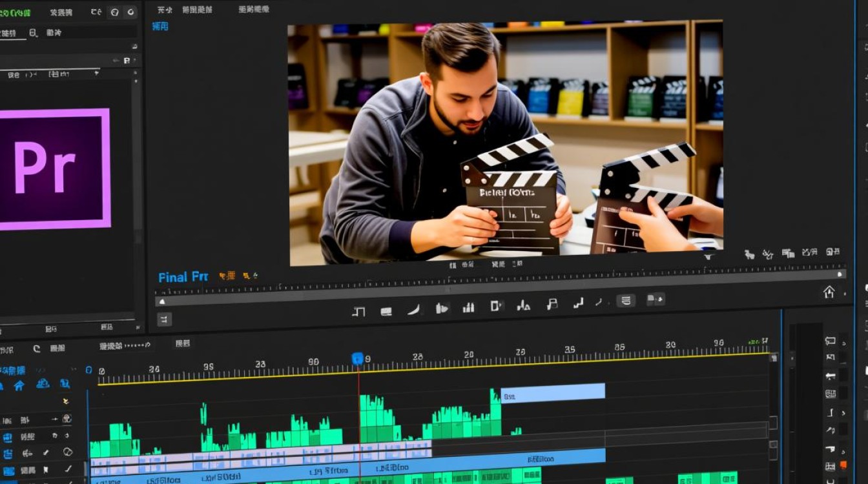The height and width of the screenshot is (484, 868).
Task: Open the third tab above the program monitor
Action: [x=254, y=9]
